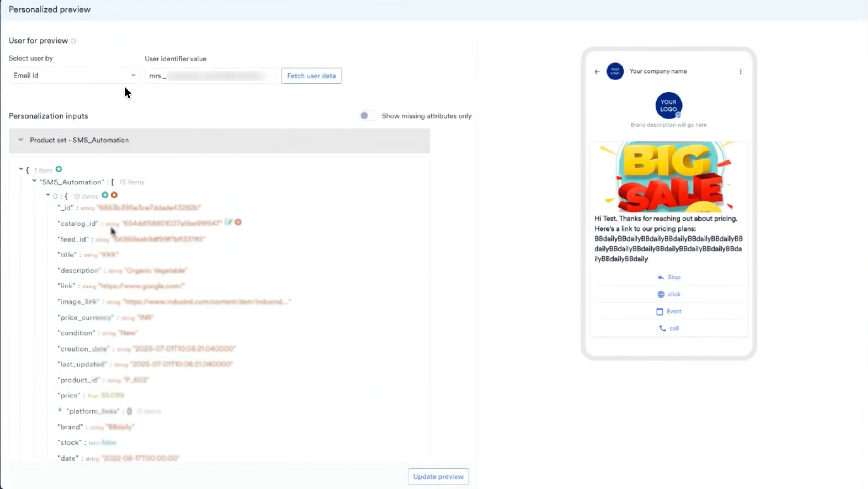The image size is (868, 489).
Task: Focus the User identifier value field
Action: (x=210, y=76)
